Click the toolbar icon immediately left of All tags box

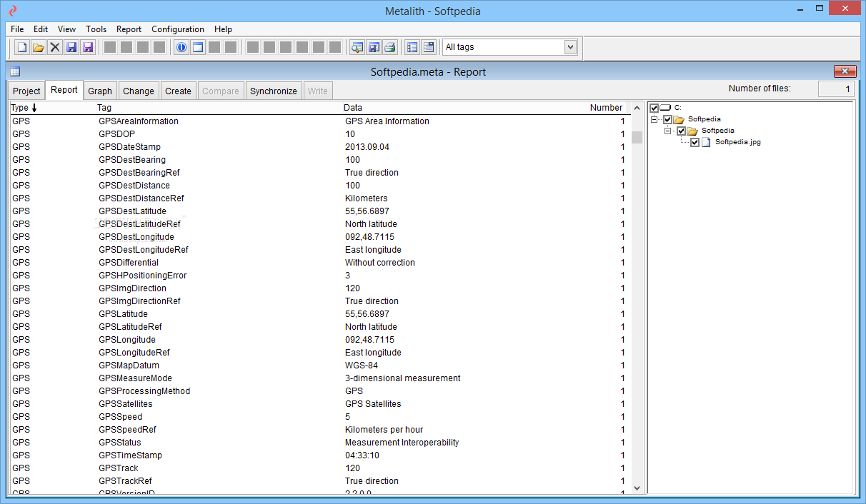pyautogui.click(x=429, y=48)
